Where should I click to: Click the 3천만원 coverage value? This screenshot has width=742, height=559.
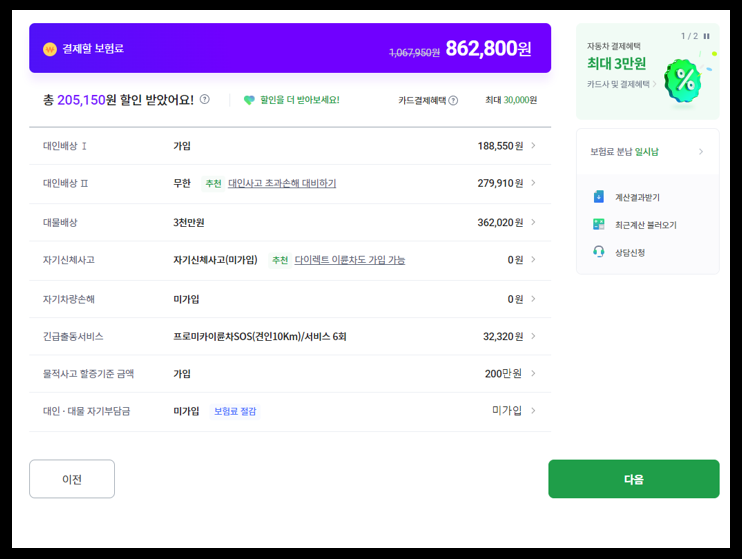click(x=189, y=222)
